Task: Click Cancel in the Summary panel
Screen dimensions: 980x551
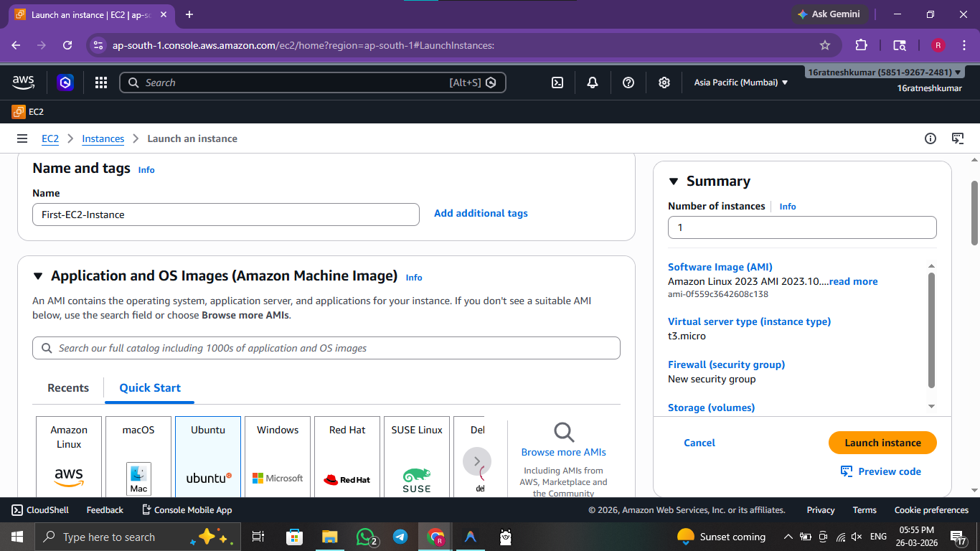Action: (x=699, y=443)
